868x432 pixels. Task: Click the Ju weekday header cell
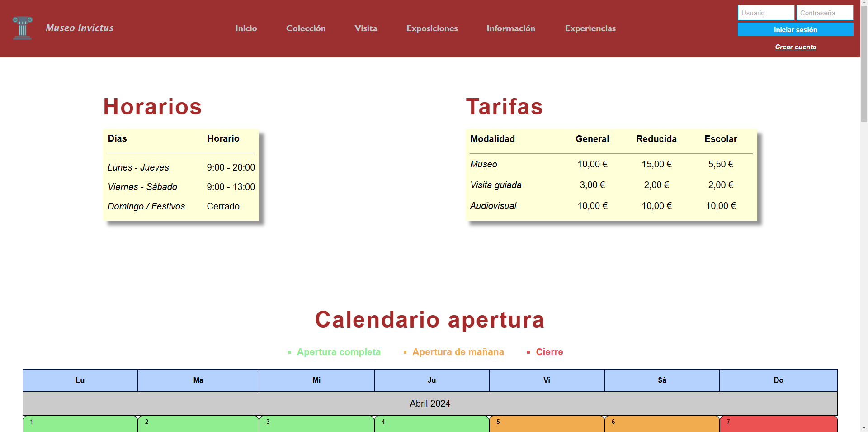(432, 380)
